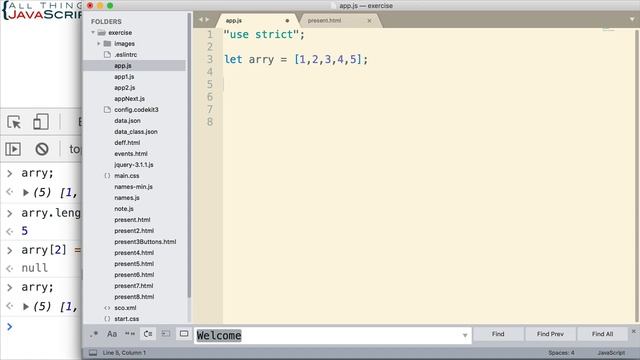640x360 pixels.
Task: Go to previous tab with left arrow
Action: [201, 20]
